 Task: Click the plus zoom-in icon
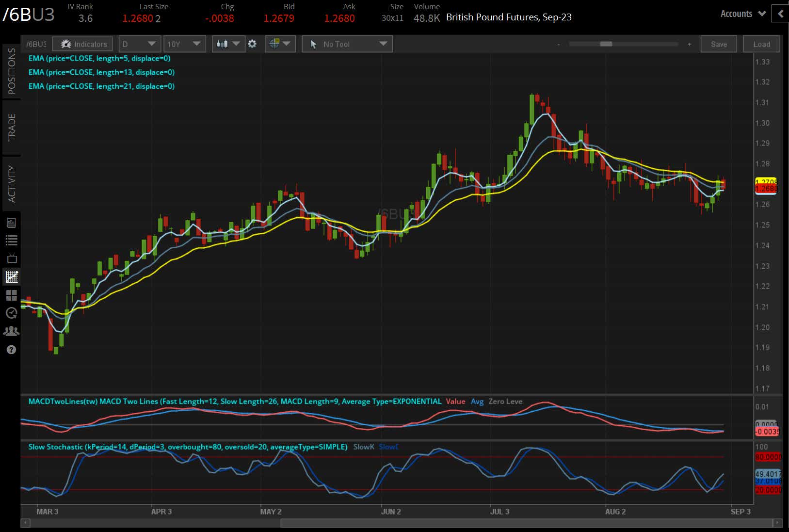[x=689, y=44]
